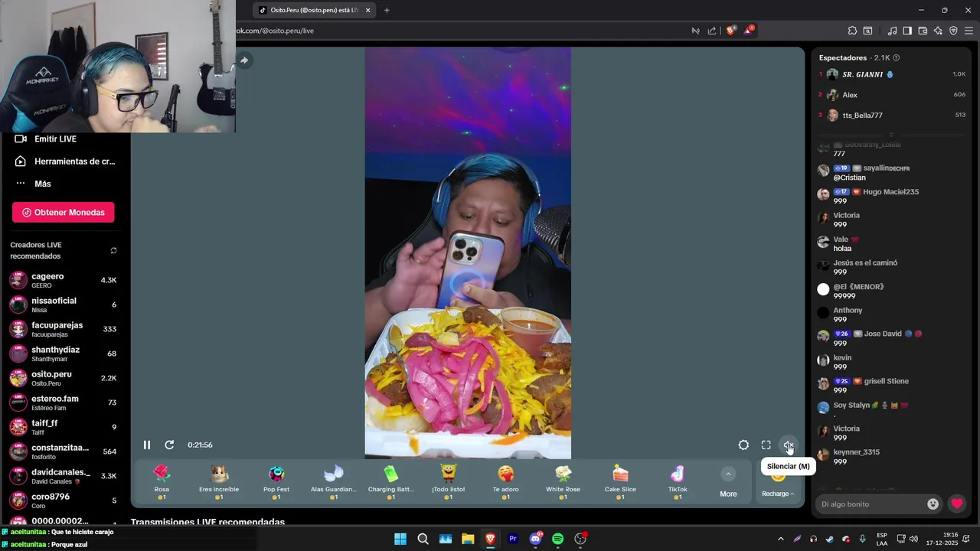Open Windows Start menu
The width and height of the screenshot is (980, 551).
[400, 539]
